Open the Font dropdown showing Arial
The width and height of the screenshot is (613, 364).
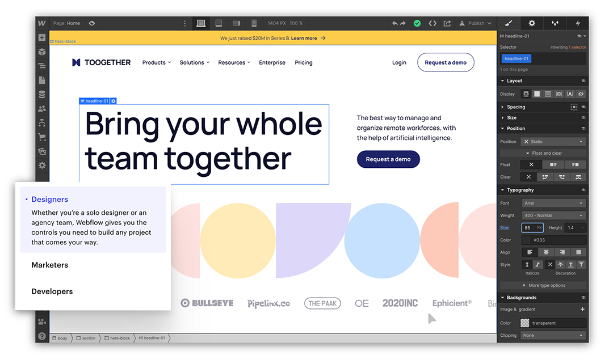click(x=553, y=203)
